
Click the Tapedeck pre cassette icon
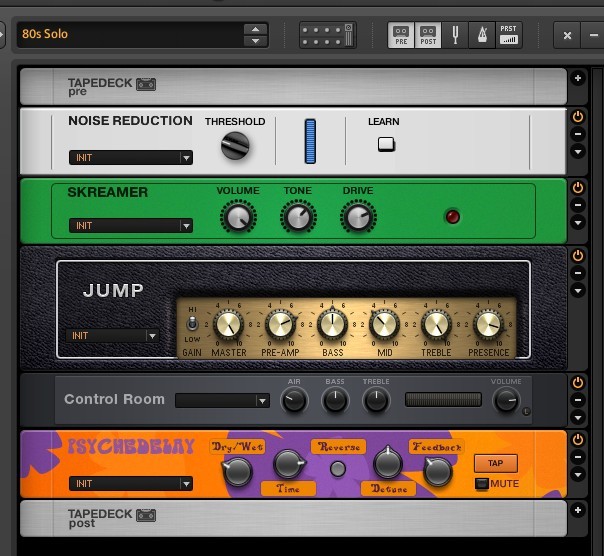[146, 84]
